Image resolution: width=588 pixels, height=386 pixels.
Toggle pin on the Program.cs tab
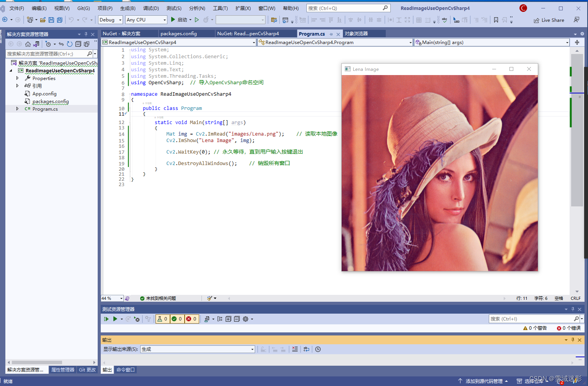tap(331, 34)
